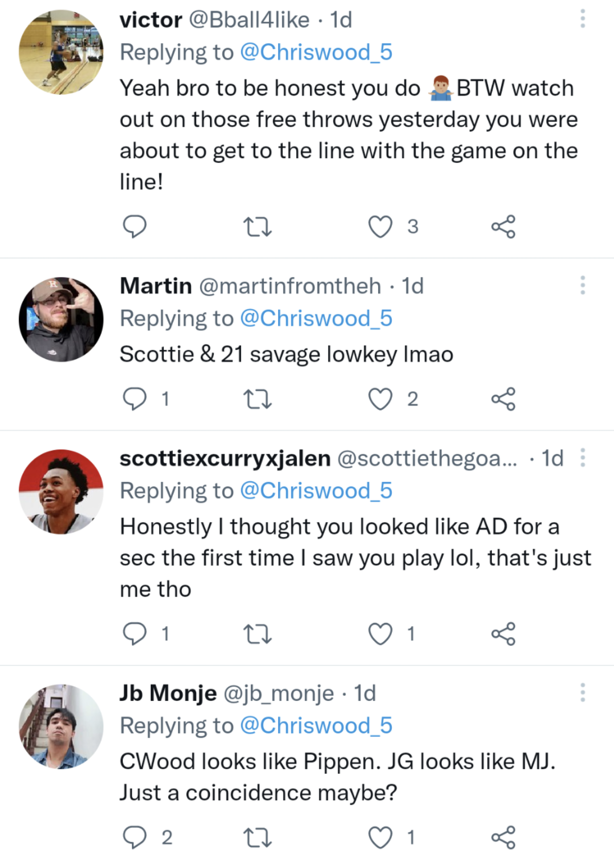Like scottiexcurryxjalen's AD reply
This screenshot has height=868, width=614.
click(380, 634)
